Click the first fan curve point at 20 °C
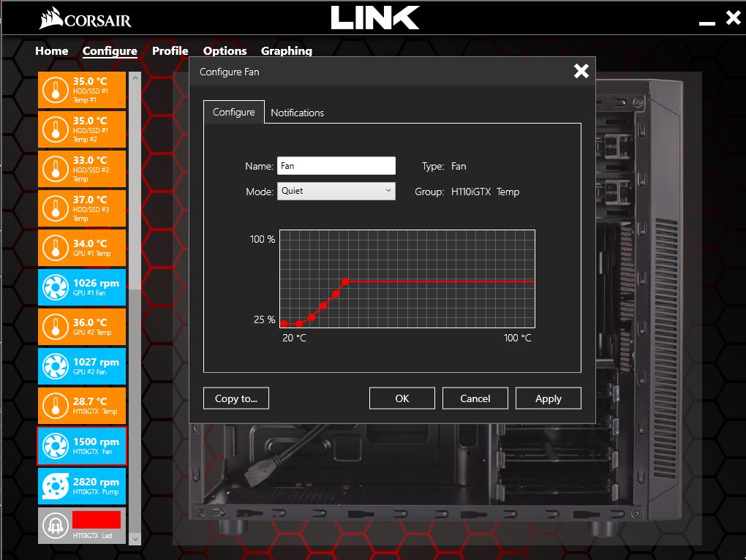The height and width of the screenshot is (560, 746). click(x=284, y=324)
